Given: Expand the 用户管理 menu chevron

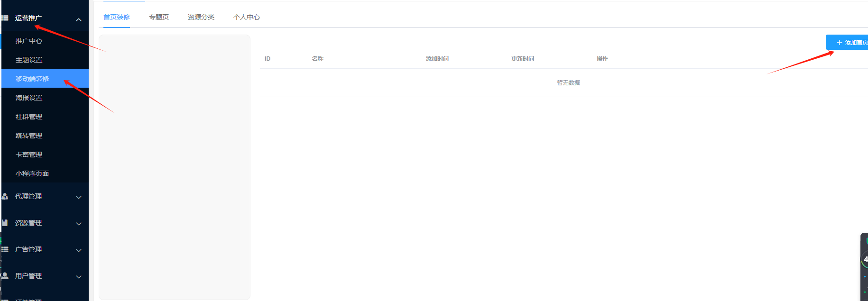Looking at the screenshot, I should [79, 277].
